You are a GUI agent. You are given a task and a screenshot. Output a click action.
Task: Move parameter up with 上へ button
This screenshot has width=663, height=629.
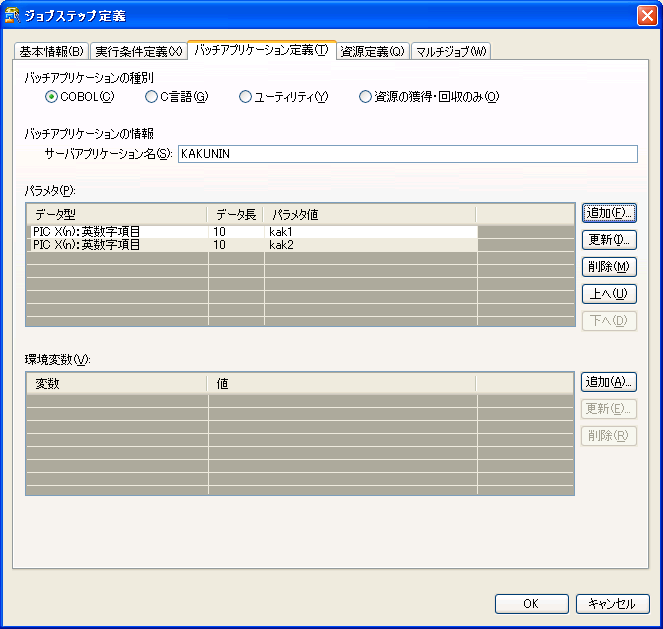(609, 294)
